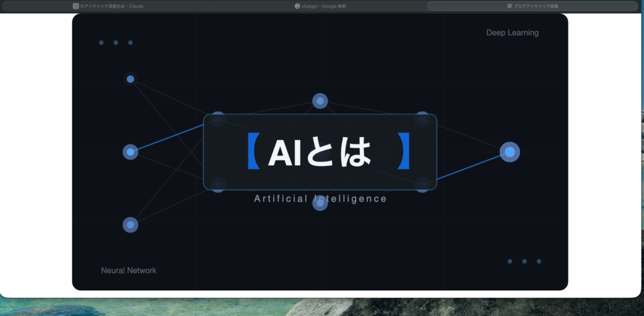This screenshot has height=316, width=644.
Task: Click the large output node on the right
Action: (x=509, y=152)
